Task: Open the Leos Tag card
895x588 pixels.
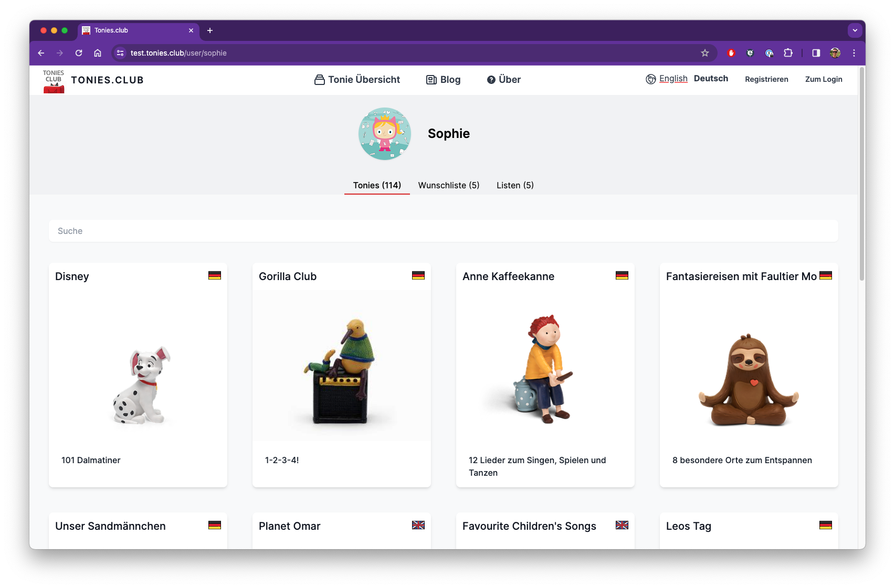Action: [749, 531]
